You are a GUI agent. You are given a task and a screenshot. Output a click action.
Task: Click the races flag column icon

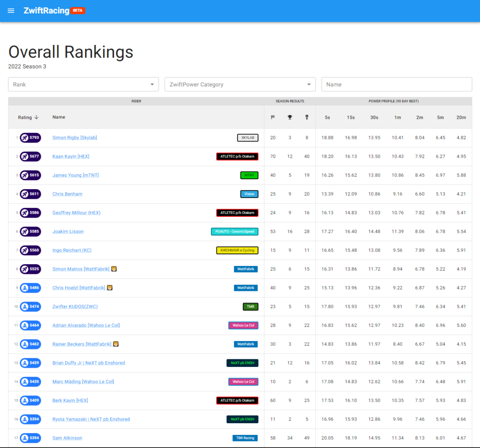273,117
